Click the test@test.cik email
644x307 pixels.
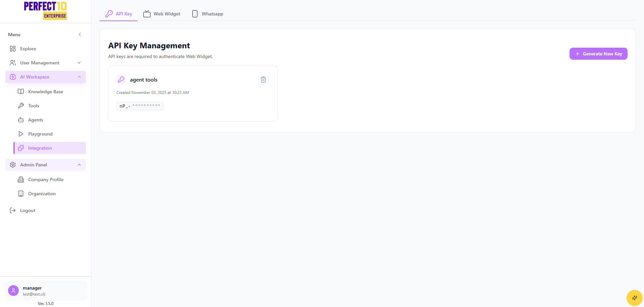[34, 294]
